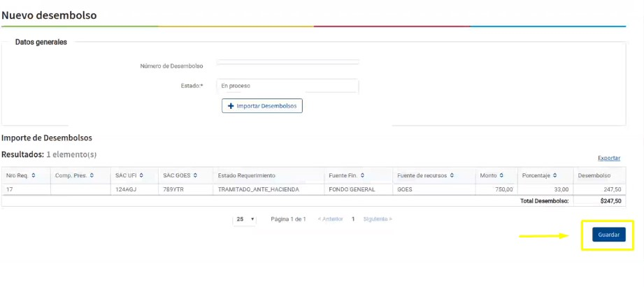
Task: Sort table by Comp. Pres. column
Action: tap(73, 175)
